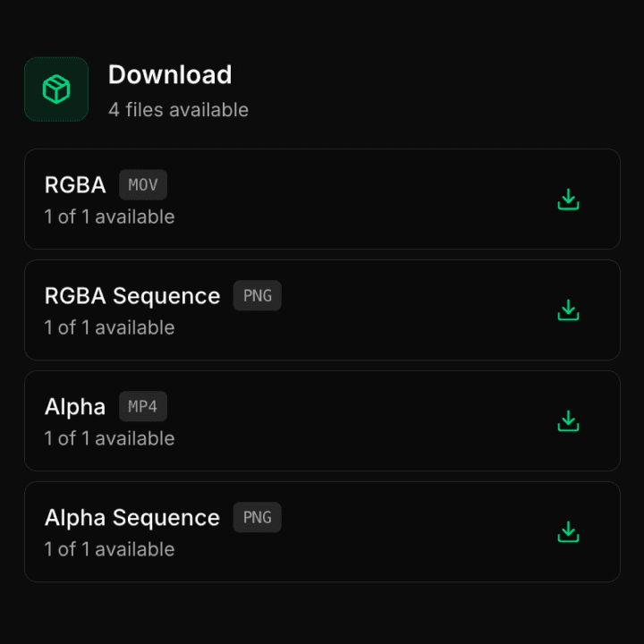The image size is (644, 644).
Task: Click the '4 files available' text
Action: pyautogui.click(x=178, y=110)
